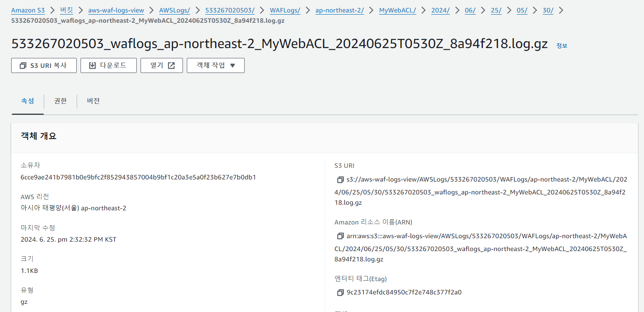The height and width of the screenshot is (312, 644).
Task: Open the 정보 info link
Action: 562,45
